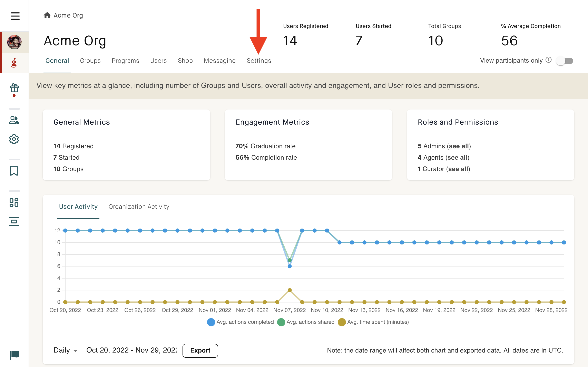Expand the Daily interval dropdown
The image size is (588, 367).
67,350
